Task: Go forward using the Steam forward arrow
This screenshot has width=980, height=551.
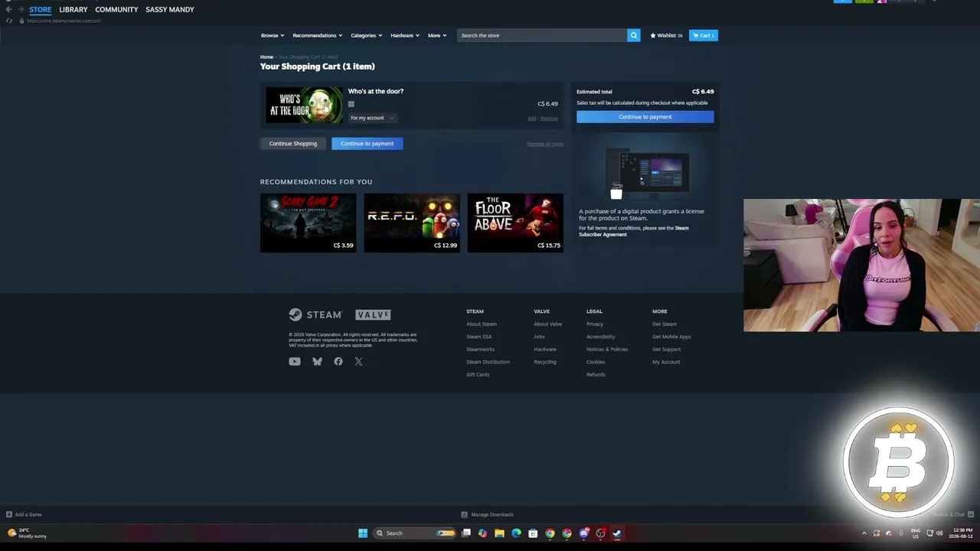Action: [21, 9]
